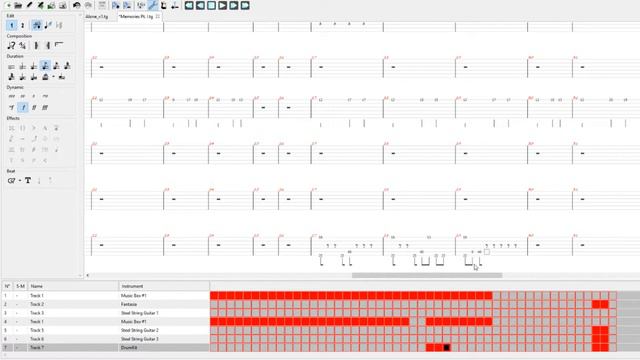This screenshot has height=360, width=640.
Task: Click the Save file pencil icon
Action: (29, 5)
